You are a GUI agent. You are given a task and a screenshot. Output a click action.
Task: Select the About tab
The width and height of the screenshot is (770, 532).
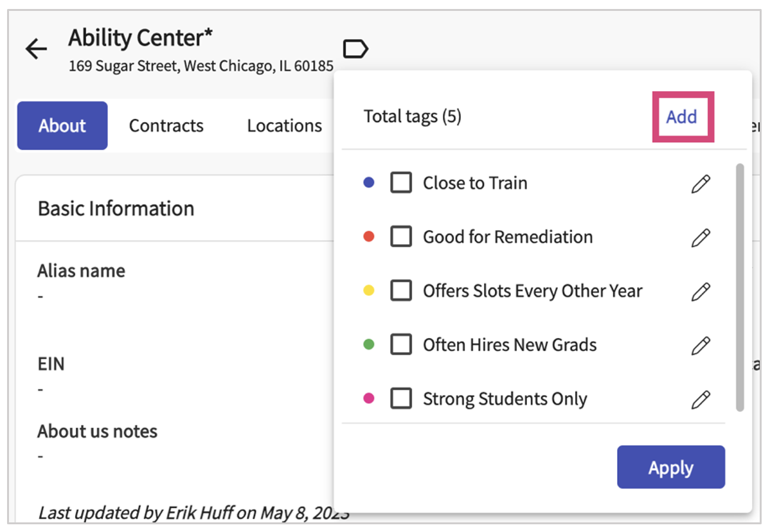(62, 126)
